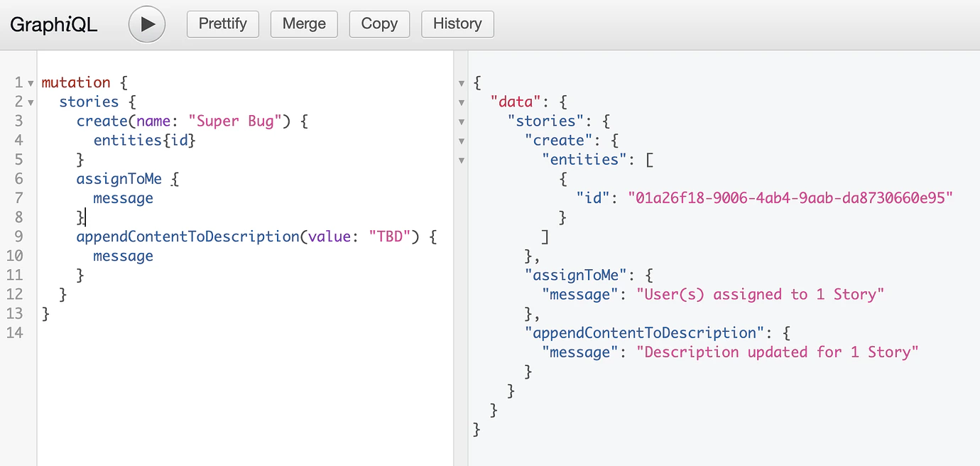
Task: Click the UUID value "01a26f18-9006-4ab4-9aab-da8730660e95"
Action: click(790, 197)
